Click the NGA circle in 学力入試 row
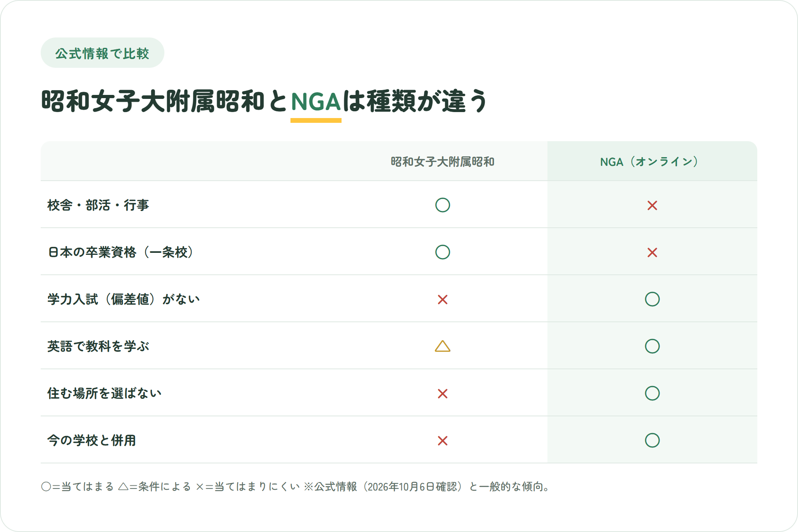 click(x=652, y=299)
